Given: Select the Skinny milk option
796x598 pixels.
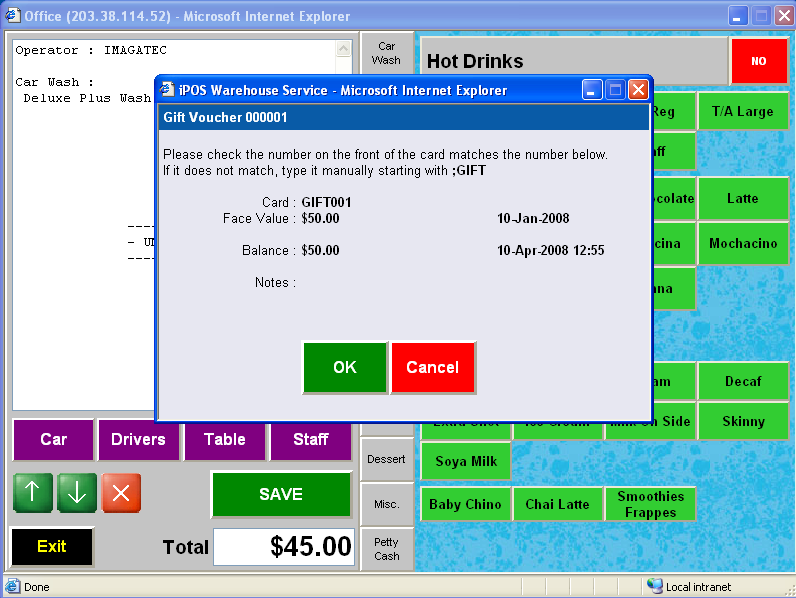Looking at the screenshot, I should [x=742, y=421].
